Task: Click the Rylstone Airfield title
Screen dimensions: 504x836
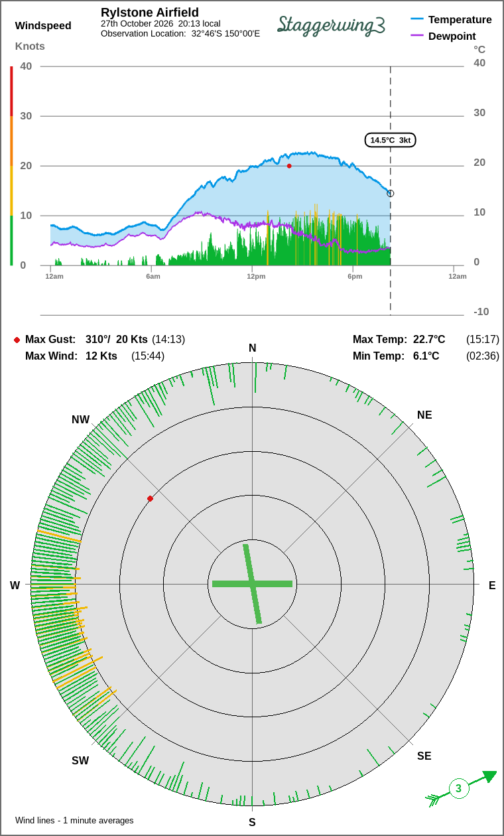Action: (150, 13)
